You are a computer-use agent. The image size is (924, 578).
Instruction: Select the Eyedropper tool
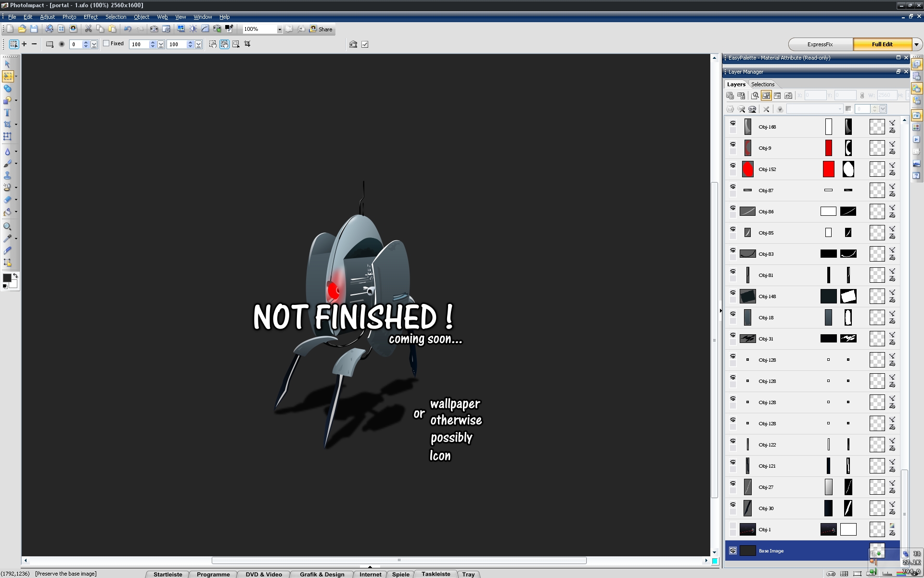[7, 238]
